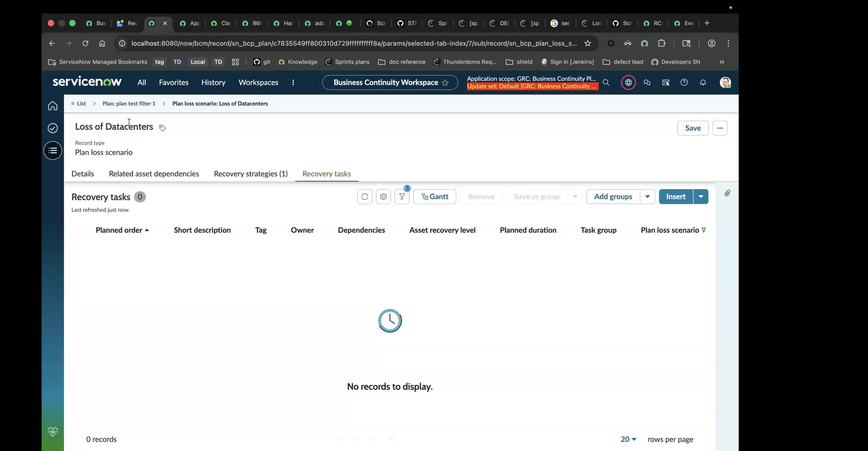This screenshot has width=868, height=451.
Task: Open the Workspaces menu
Action: click(259, 83)
